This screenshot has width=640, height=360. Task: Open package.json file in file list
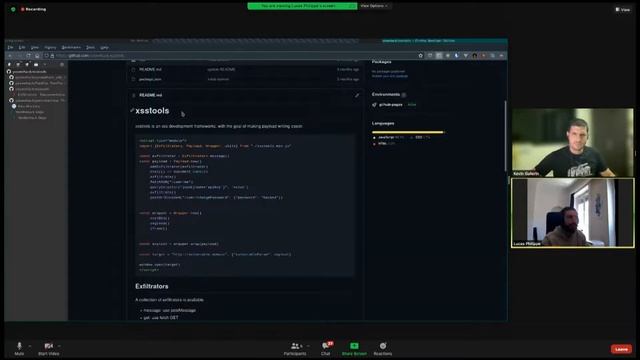[x=150, y=79]
